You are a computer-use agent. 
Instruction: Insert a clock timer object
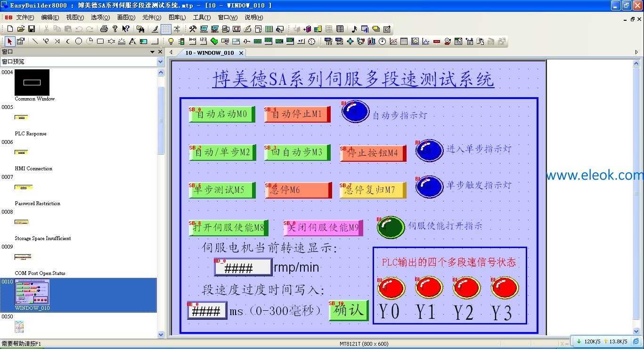point(312,42)
